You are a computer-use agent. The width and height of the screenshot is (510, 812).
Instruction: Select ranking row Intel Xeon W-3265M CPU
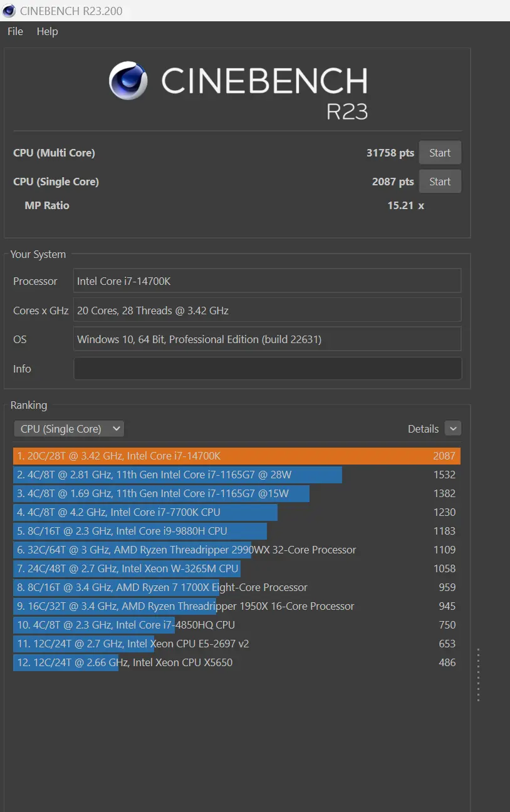[237, 568]
